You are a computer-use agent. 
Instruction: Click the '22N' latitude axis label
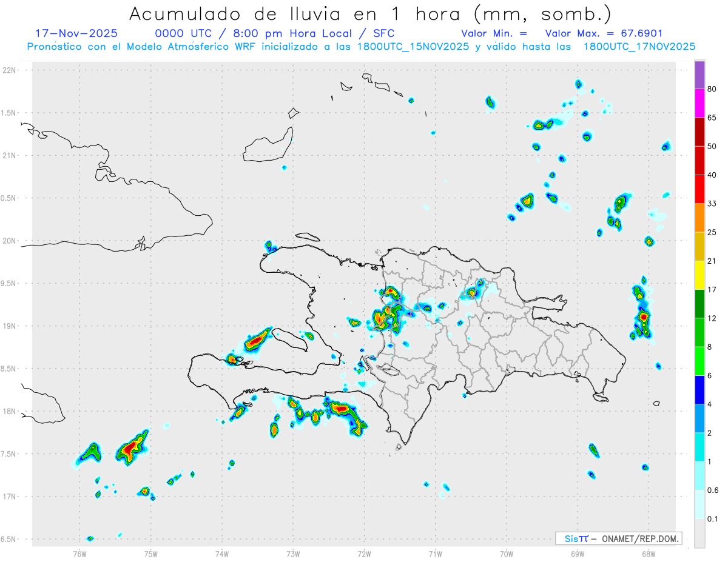[9, 70]
